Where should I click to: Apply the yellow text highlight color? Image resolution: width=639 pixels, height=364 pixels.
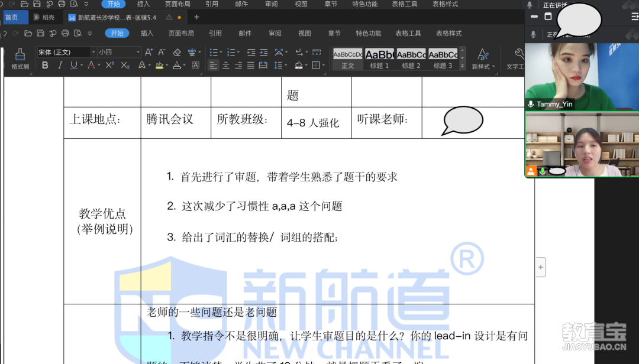pyautogui.click(x=159, y=65)
